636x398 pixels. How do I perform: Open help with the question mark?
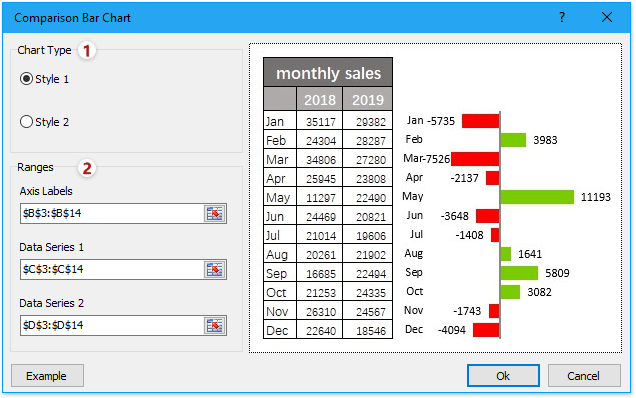click(562, 17)
